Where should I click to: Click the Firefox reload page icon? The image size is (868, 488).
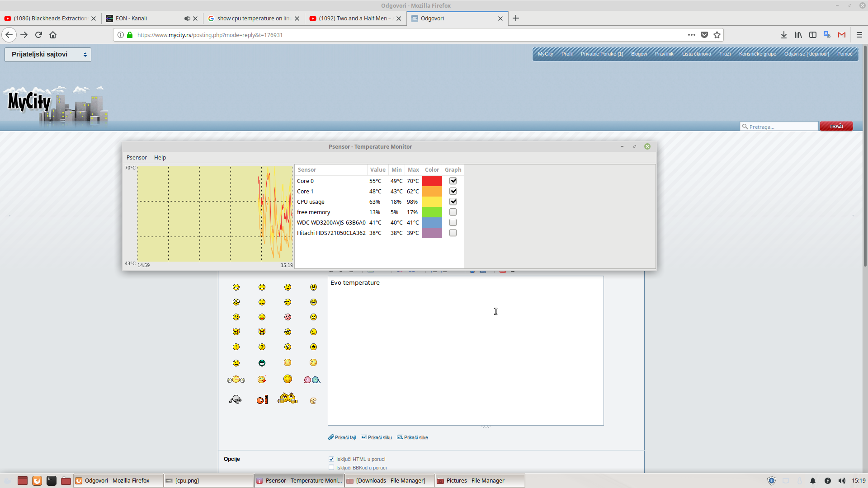click(38, 35)
